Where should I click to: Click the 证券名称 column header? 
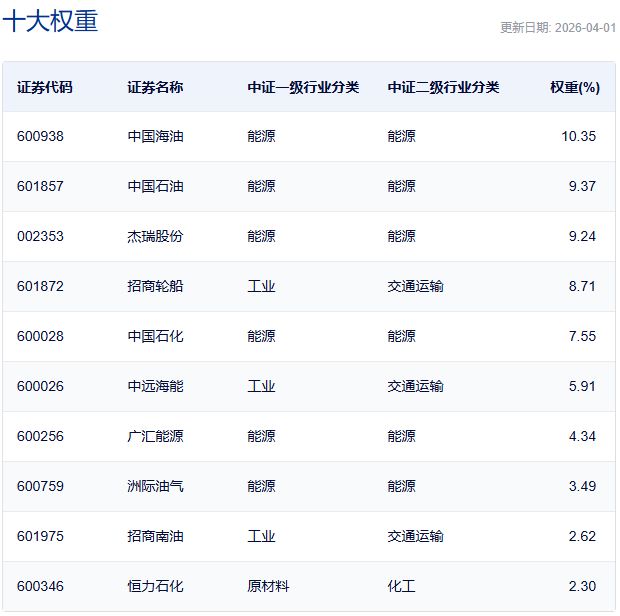[155, 87]
